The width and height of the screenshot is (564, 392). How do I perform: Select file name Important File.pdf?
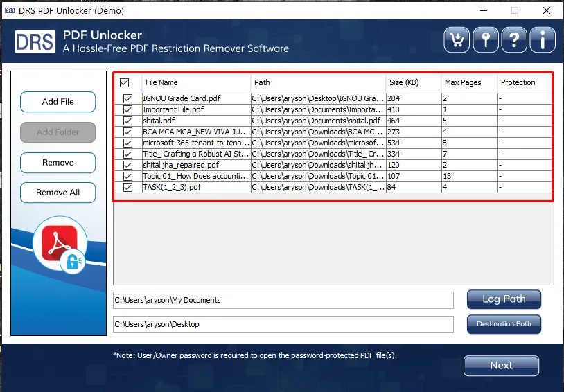coord(173,109)
